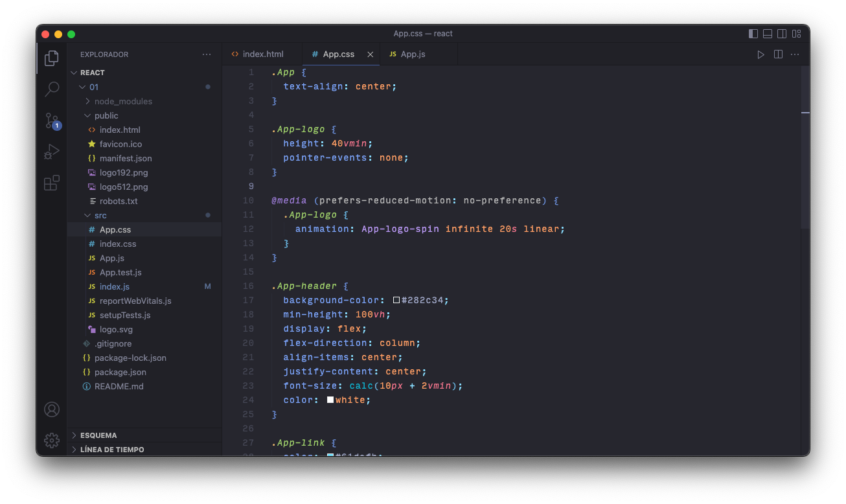Open the Accounts menu icon

point(52,409)
